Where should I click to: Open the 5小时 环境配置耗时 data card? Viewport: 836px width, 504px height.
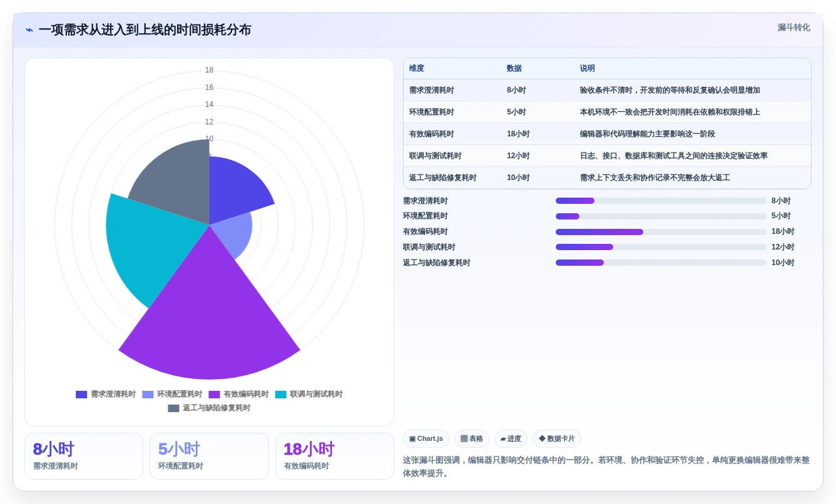pos(209,456)
